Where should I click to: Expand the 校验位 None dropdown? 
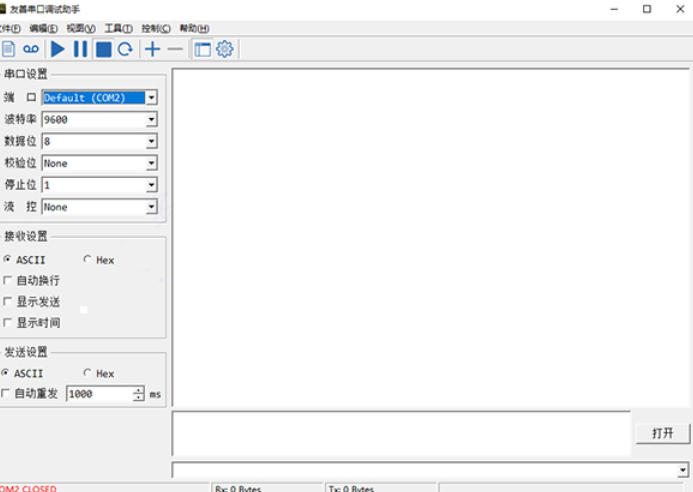tap(151, 164)
